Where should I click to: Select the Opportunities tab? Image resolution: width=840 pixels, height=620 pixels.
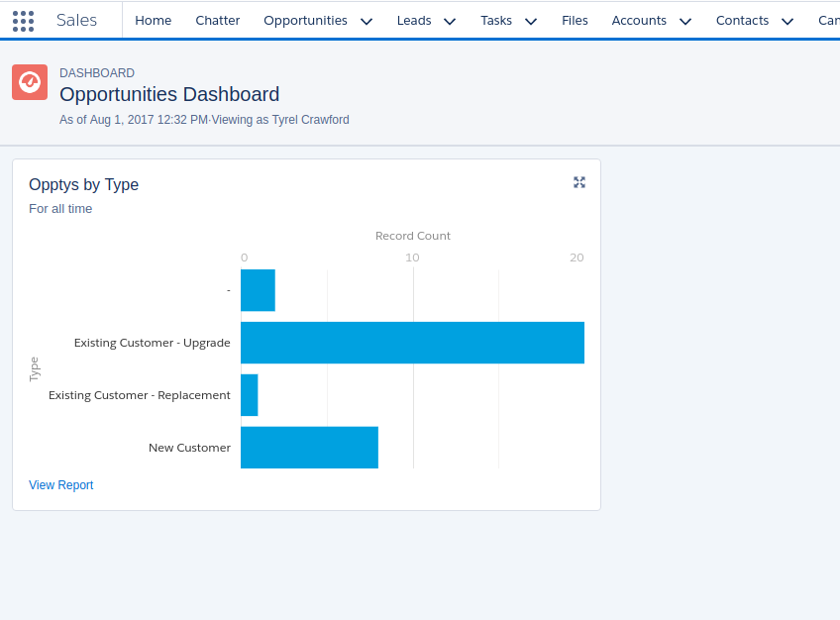coord(305,20)
